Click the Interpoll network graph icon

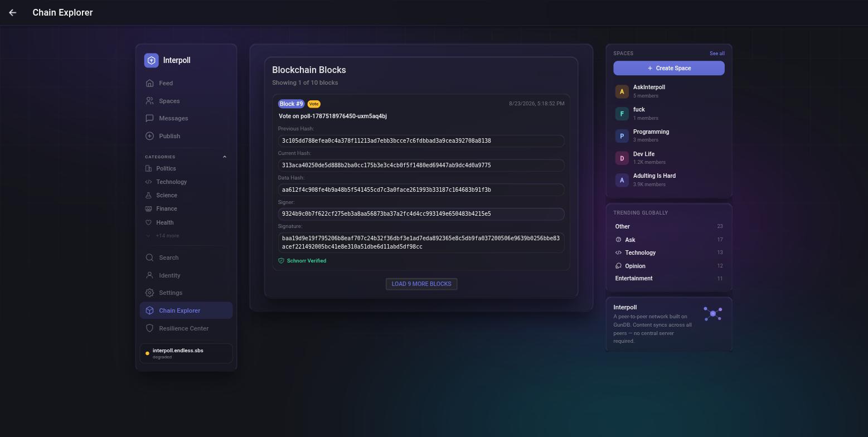713,314
